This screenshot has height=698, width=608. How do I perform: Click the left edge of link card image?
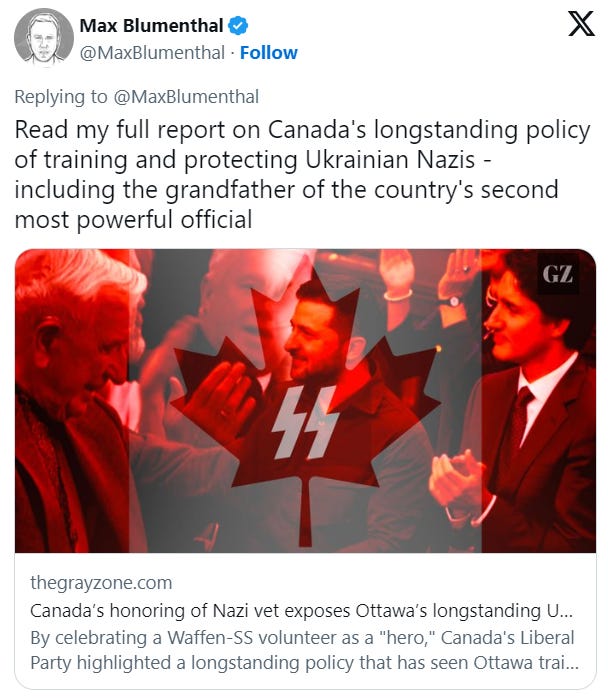click(x=72, y=401)
